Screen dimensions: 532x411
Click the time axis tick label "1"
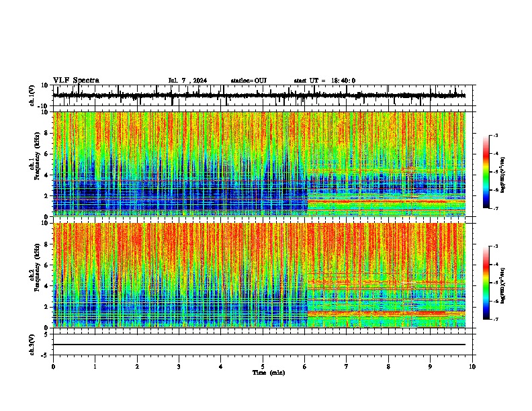coord(95,367)
